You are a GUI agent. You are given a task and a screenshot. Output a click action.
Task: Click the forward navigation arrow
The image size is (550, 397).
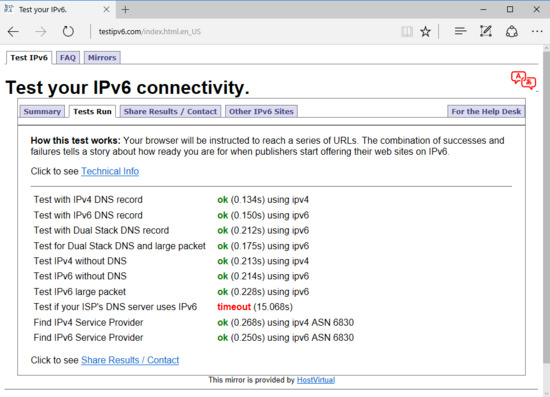(41, 32)
